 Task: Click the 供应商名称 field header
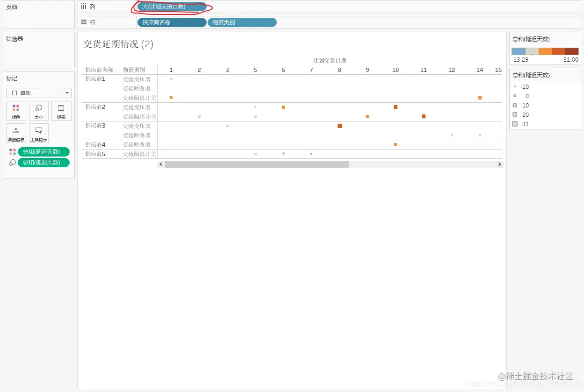99,70
